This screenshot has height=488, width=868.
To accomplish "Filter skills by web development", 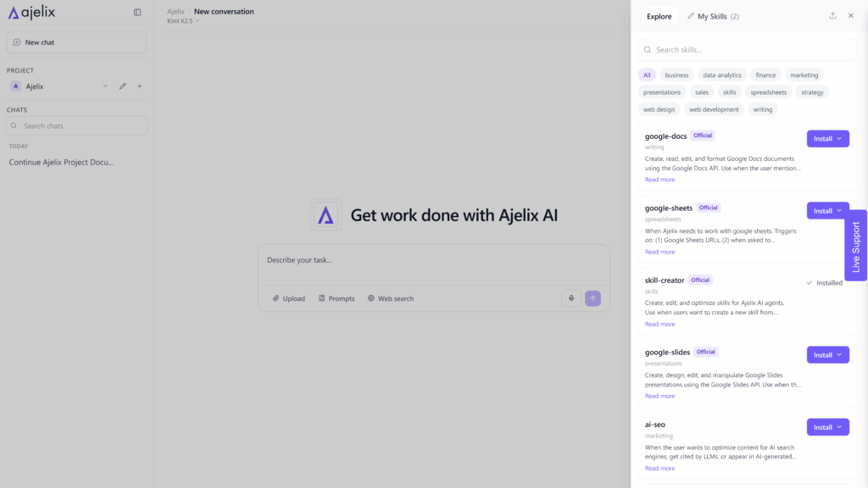I will pyautogui.click(x=714, y=109).
